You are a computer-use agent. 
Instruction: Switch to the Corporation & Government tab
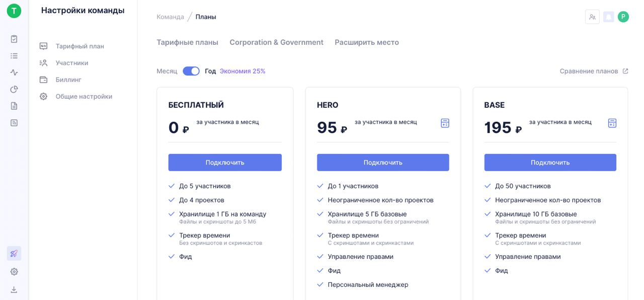276,42
